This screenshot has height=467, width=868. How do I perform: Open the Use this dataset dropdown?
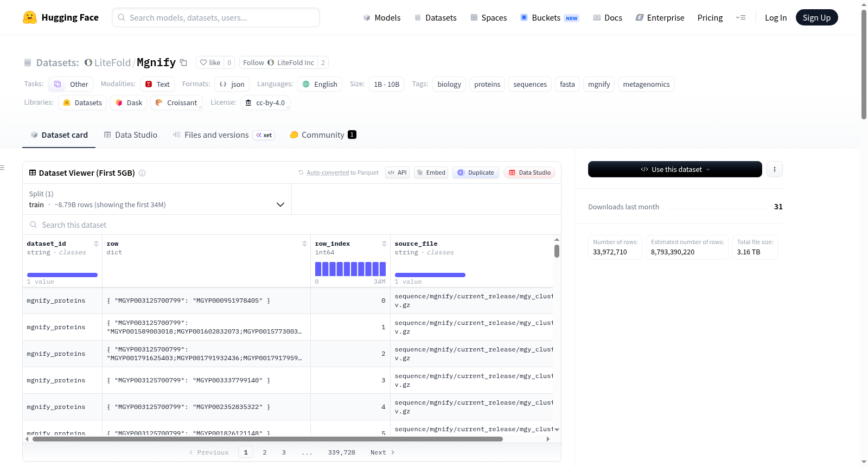tap(675, 169)
